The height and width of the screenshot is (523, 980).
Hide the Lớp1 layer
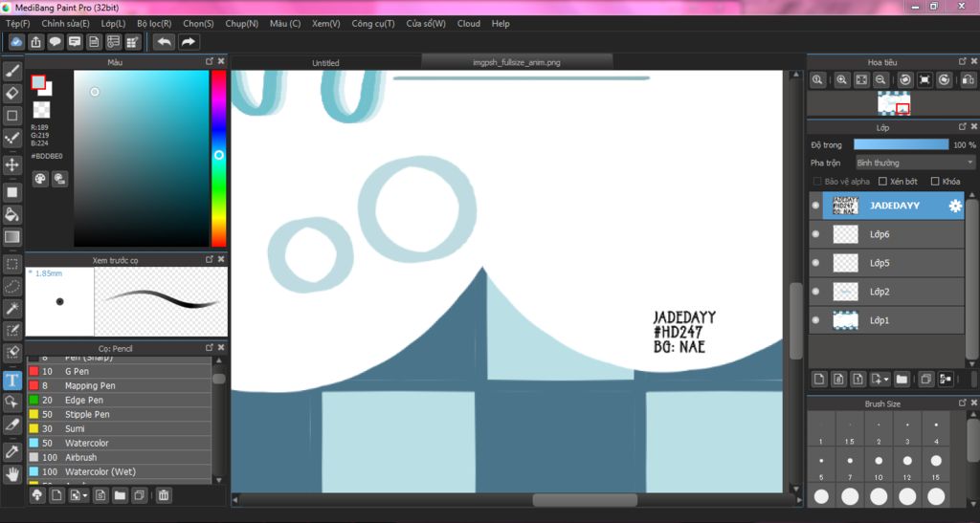pyautogui.click(x=815, y=320)
